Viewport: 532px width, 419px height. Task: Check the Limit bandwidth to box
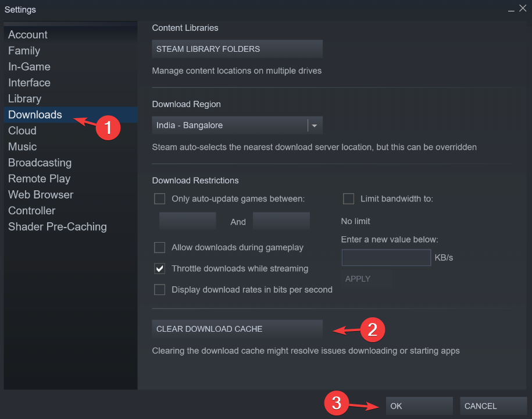[x=348, y=198]
